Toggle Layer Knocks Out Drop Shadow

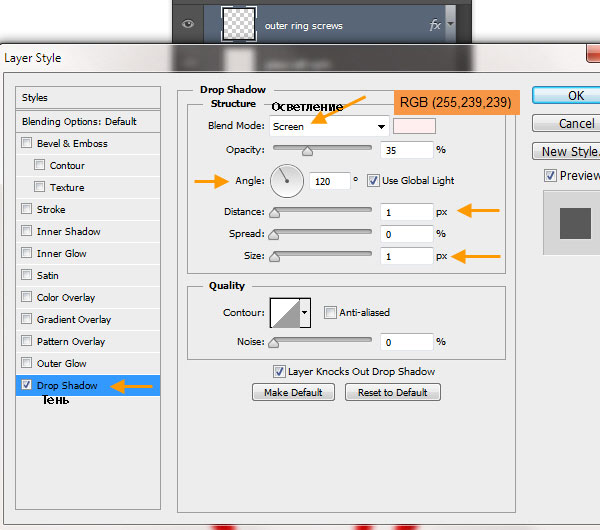[279, 371]
